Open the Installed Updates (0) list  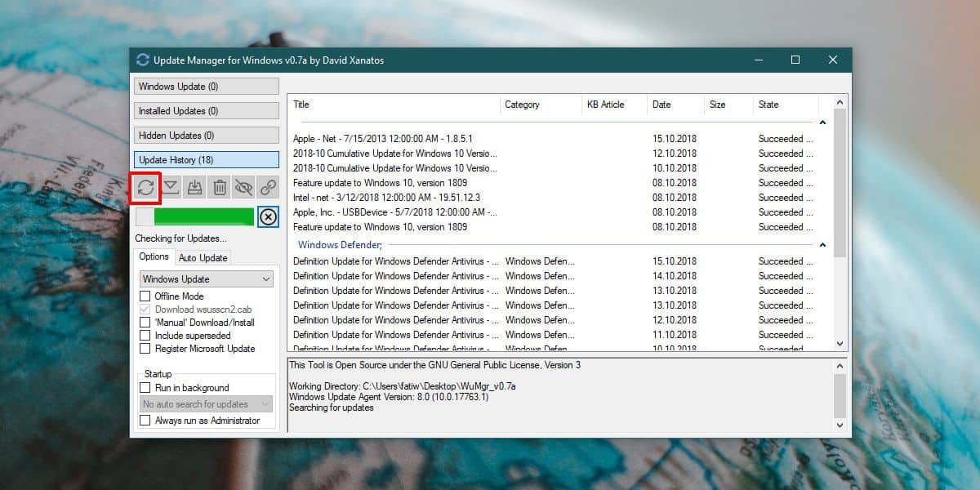tap(207, 111)
